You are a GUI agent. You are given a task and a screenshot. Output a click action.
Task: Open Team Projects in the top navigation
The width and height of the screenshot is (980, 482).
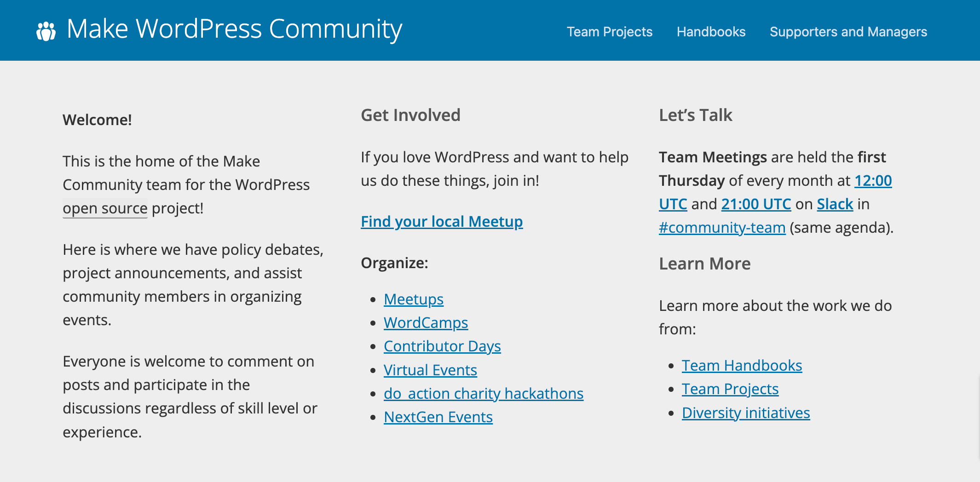[610, 32]
